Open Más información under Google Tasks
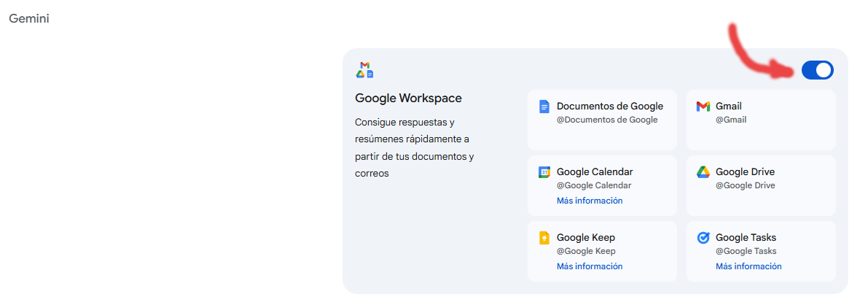This screenshot has width=868, height=305. 748,266
